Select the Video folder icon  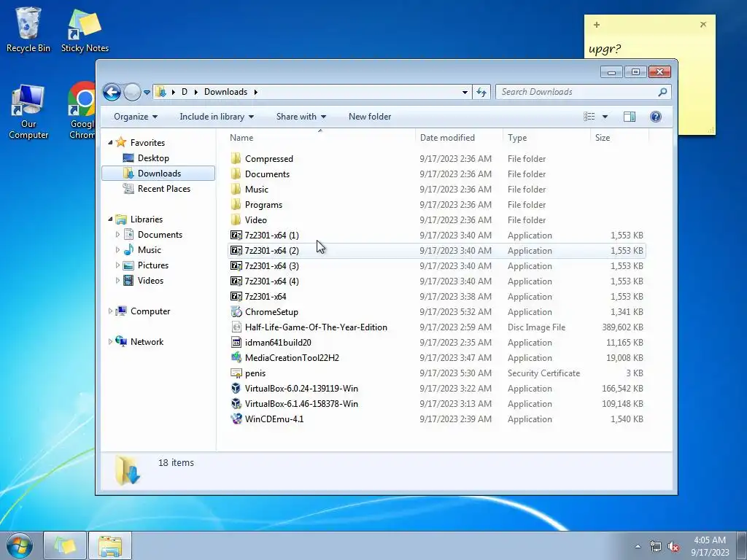(236, 219)
